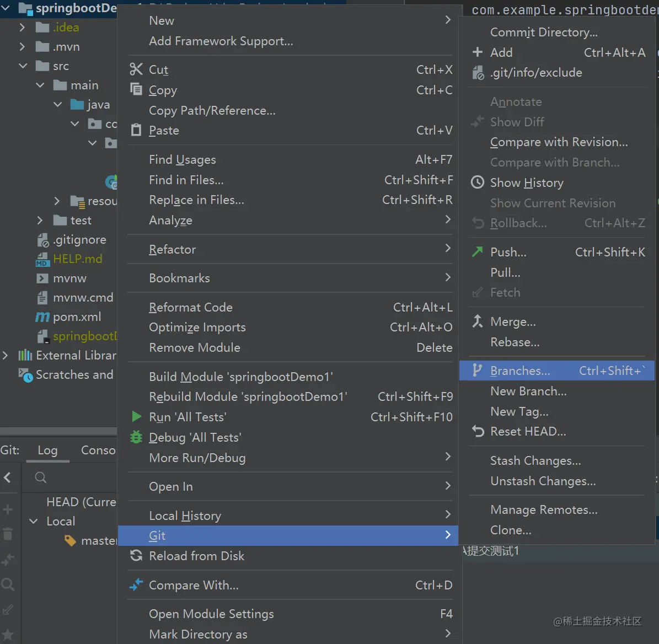The image size is (659, 644).
Task: Select New Tag...
Action: [x=556, y=411]
